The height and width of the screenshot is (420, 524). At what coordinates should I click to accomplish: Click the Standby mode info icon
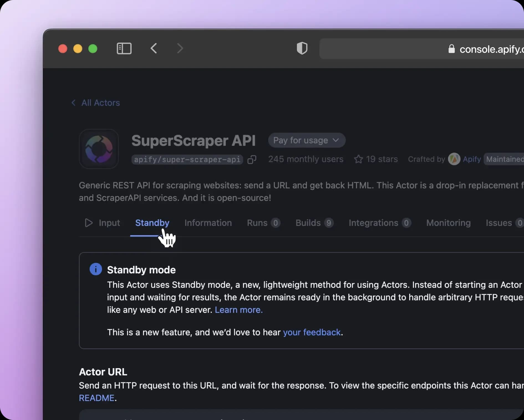click(96, 269)
